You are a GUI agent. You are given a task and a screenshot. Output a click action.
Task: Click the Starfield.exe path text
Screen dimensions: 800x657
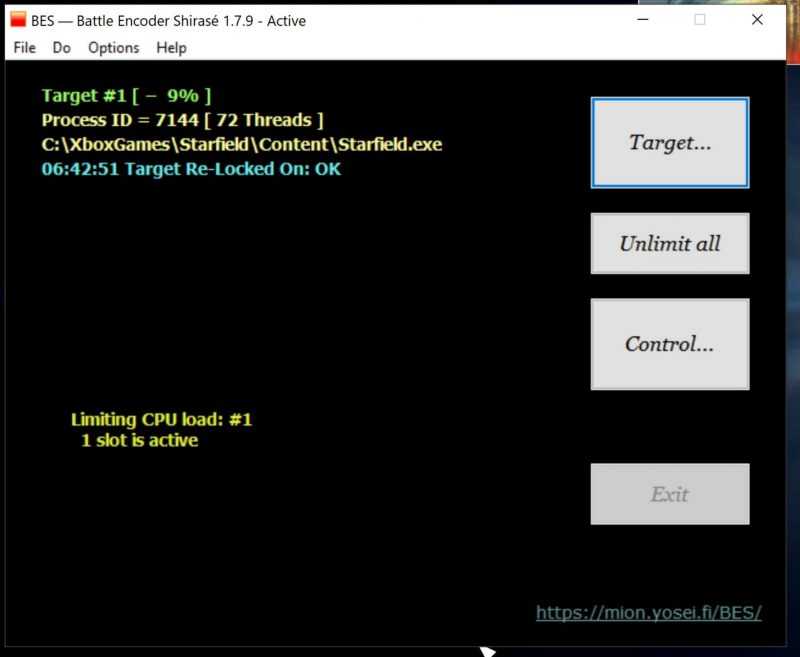242,144
